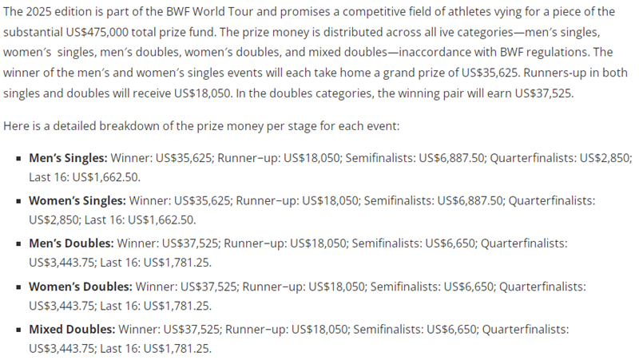Image resolution: width=639 pixels, height=364 pixels.
Task: Click the bullet before Women's Singles
Action: (18, 201)
